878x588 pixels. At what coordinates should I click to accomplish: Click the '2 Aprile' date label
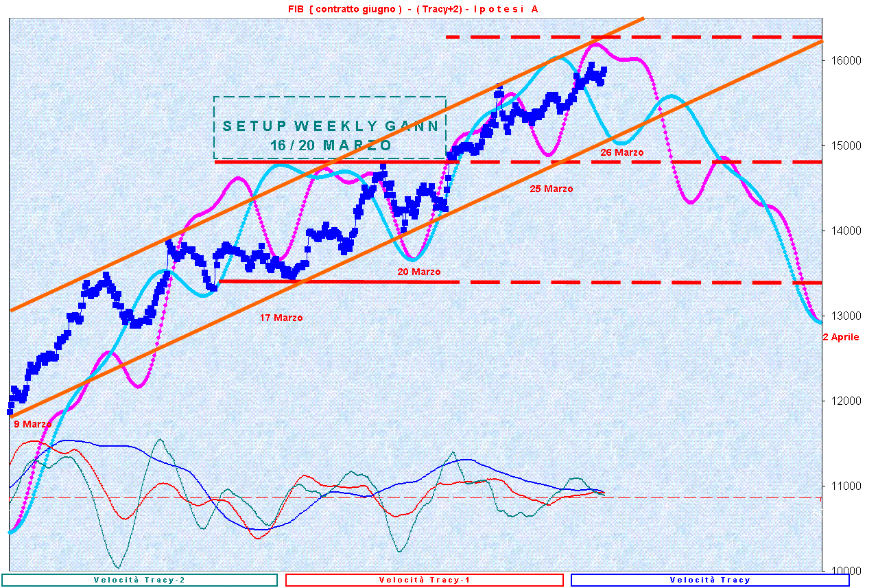pyautogui.click(x=841, y=337)
